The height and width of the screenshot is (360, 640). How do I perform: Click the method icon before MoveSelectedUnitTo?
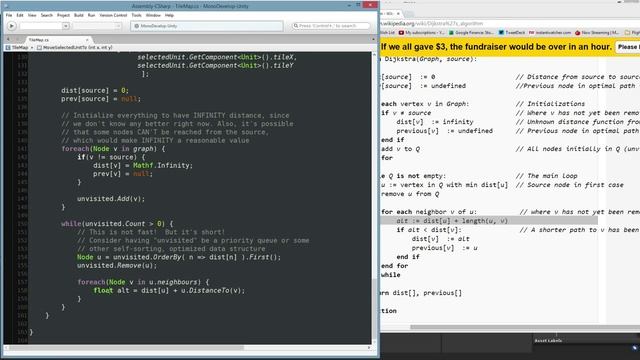pyautogui.click(x=39, y=47)
